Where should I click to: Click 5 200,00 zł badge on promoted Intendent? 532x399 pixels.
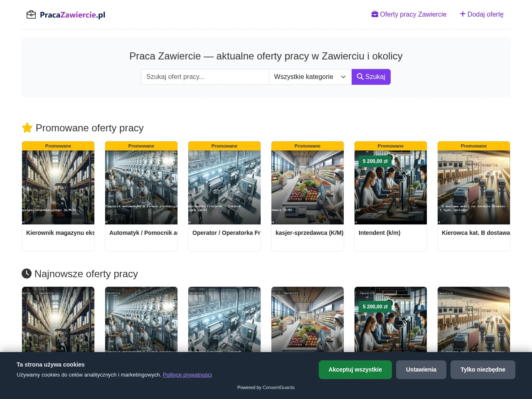click(375, 161)
